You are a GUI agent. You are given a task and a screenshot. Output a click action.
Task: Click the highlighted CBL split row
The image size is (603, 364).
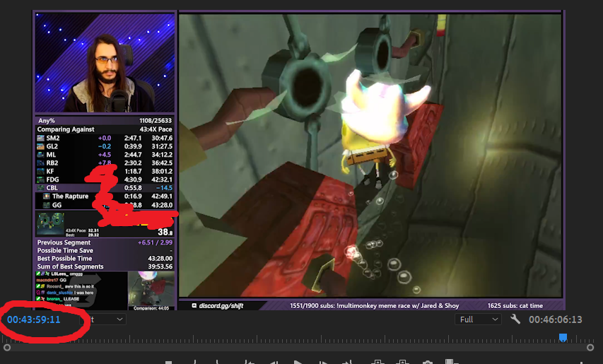pos(105,188)
